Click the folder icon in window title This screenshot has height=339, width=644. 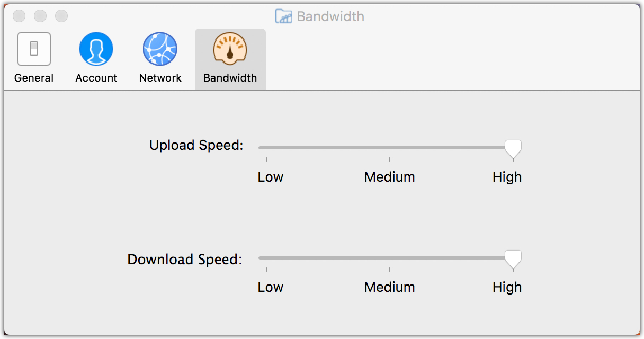(x=284, y=16)
